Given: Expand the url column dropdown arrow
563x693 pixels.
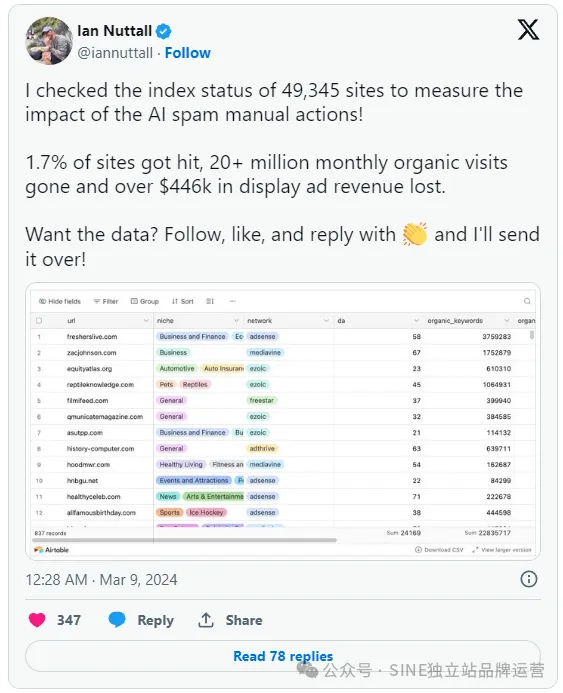Looking at the screenshot, I should pyautogui.click(x=146, y=320).
